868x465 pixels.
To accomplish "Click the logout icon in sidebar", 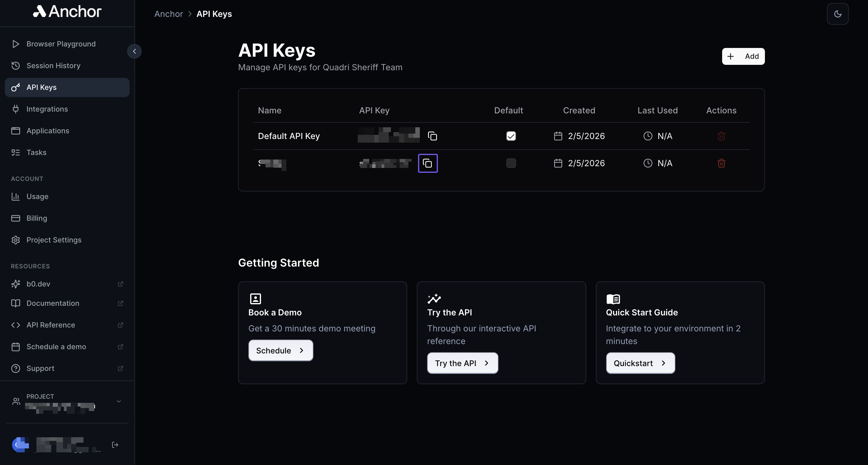I will [115, 445].
